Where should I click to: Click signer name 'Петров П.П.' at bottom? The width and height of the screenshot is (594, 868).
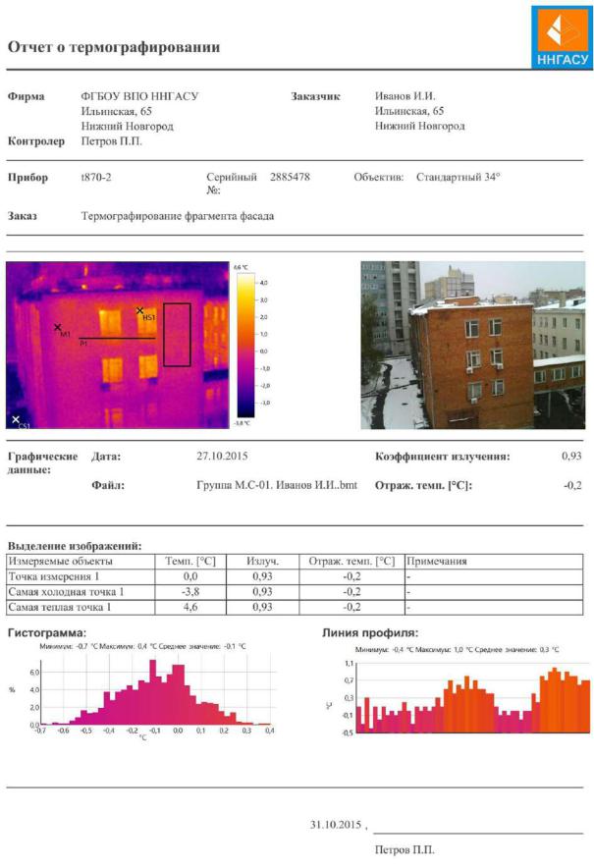tap(405, 849)
